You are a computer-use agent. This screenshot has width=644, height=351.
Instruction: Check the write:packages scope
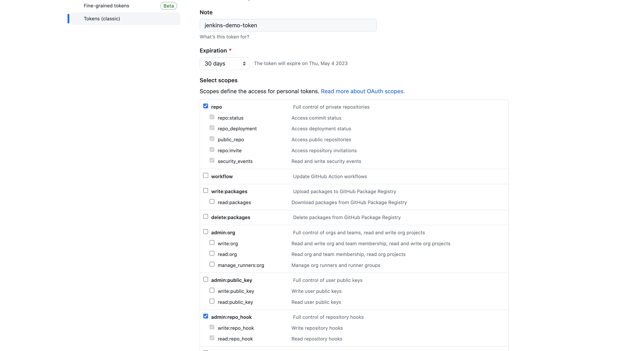205,190
